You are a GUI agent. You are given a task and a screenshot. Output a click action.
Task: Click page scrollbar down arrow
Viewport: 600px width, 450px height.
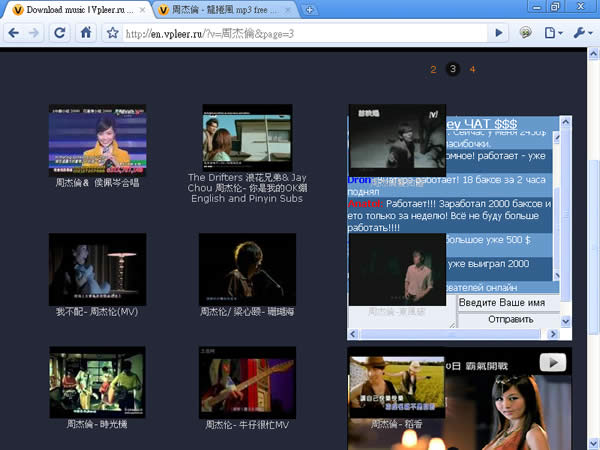pos(593,444)
